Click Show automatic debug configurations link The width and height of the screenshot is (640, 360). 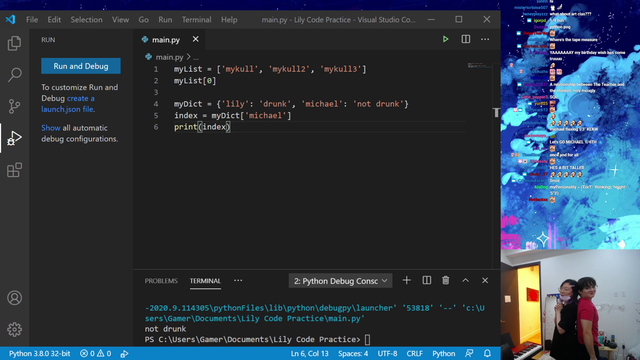pos(51,128)
